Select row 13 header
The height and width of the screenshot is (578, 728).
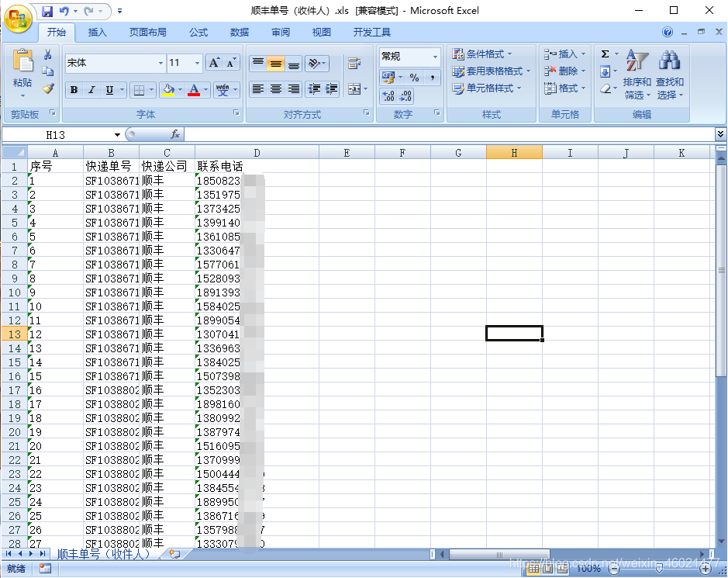15,334
